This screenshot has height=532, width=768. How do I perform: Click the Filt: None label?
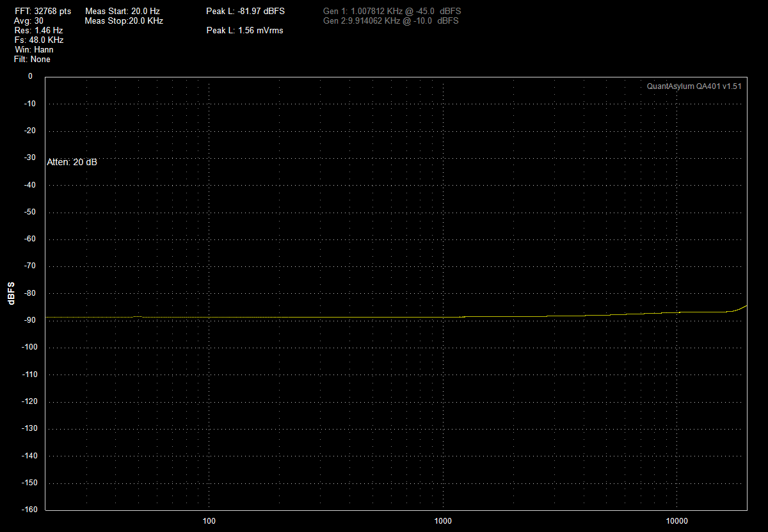coord(32,59)
